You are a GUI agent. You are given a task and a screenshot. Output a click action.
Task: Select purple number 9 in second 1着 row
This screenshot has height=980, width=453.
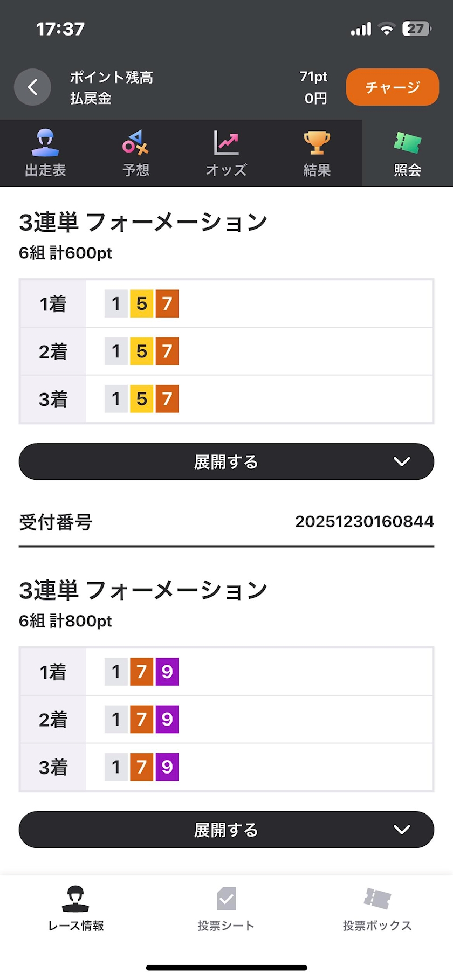pyautogui.click(x=167, y=672)
